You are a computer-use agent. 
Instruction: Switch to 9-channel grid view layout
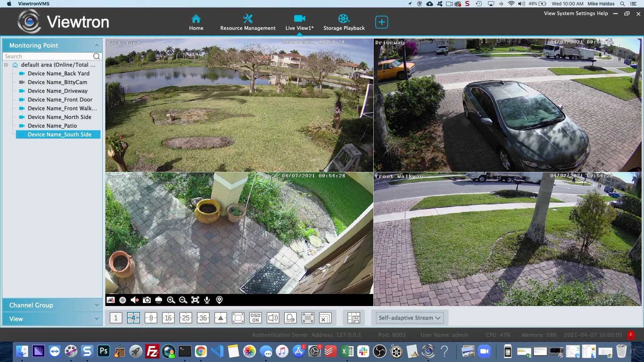click(x=151, y=318)
